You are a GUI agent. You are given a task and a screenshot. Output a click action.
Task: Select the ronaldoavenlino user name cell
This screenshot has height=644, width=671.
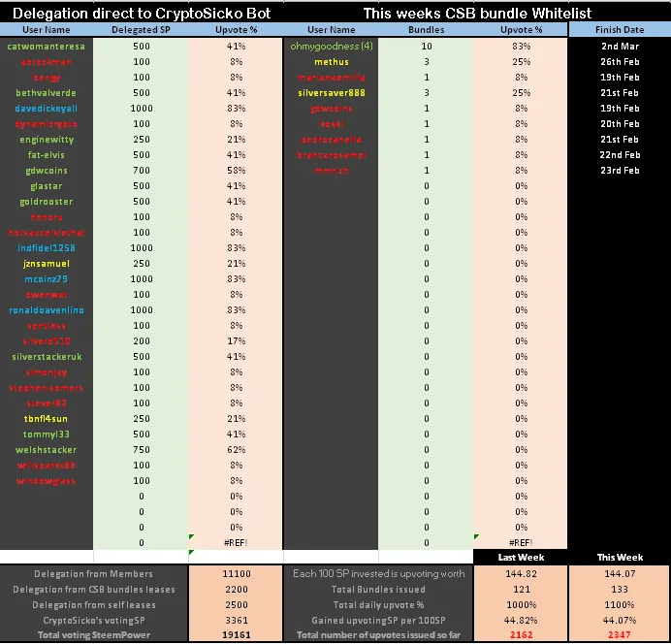(47, 310)
